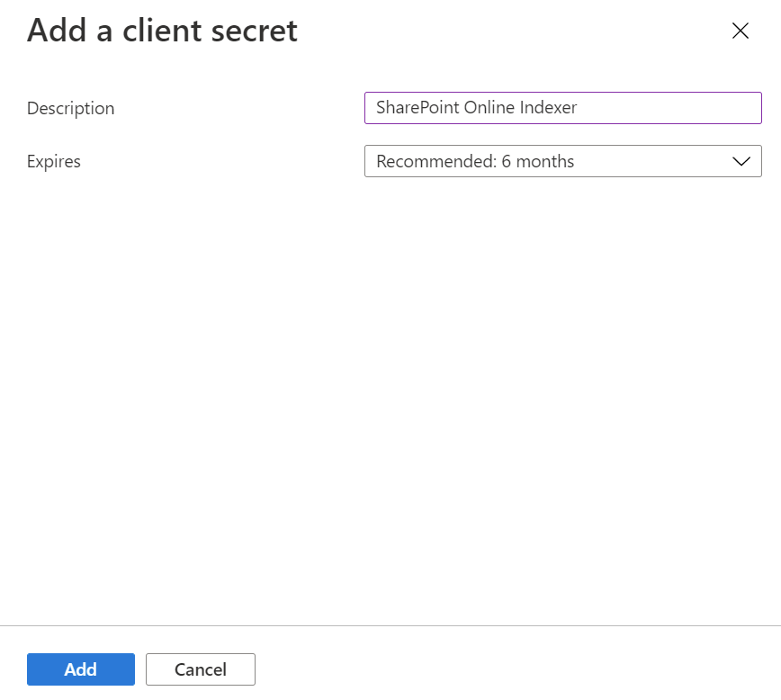Screen dimensions: 781x700
Task: Click the 'Add a client secret' heading
Action: pos(162,31)
